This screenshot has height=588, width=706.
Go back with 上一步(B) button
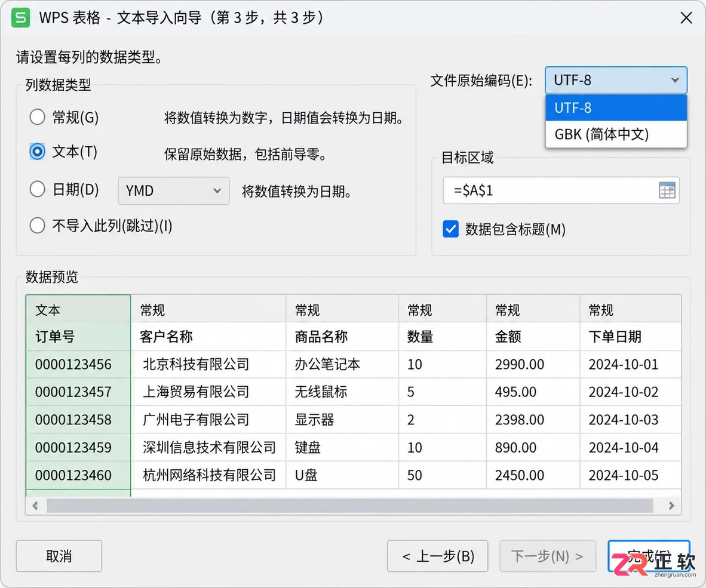pyautogui.click(x=438, y=556)
